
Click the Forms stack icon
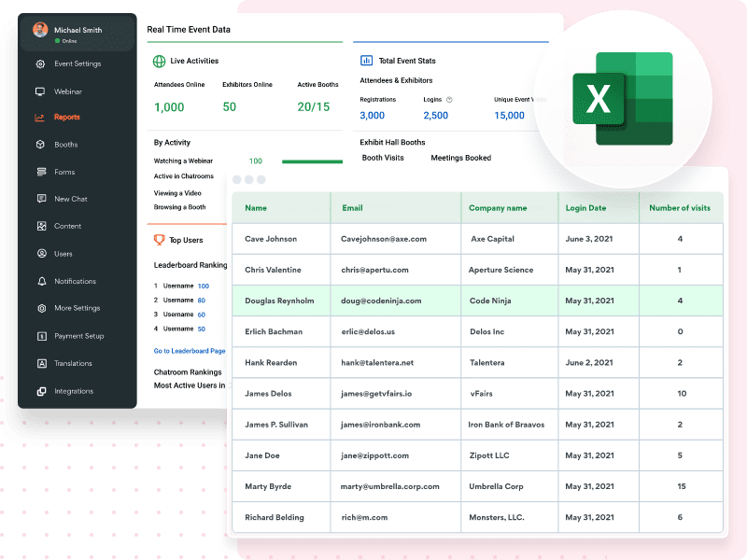click(x=41, y=172)
